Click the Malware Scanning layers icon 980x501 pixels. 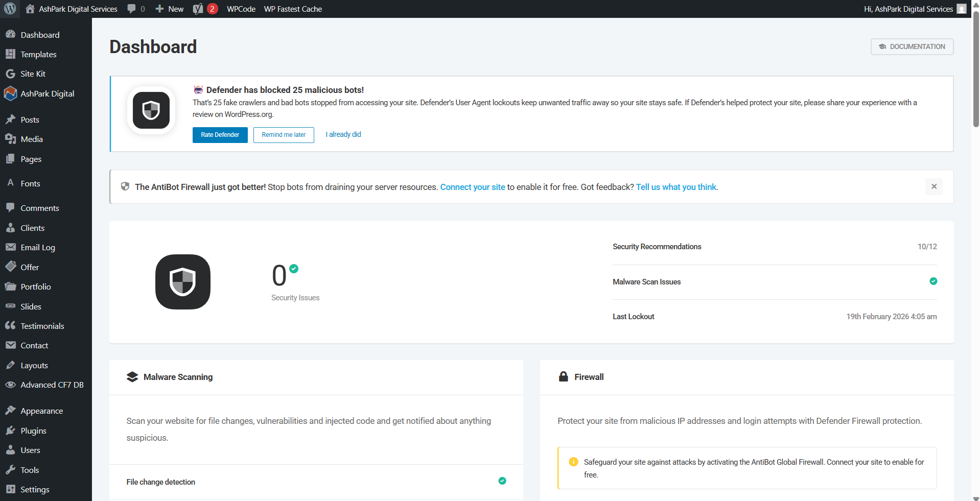[133, 377]
